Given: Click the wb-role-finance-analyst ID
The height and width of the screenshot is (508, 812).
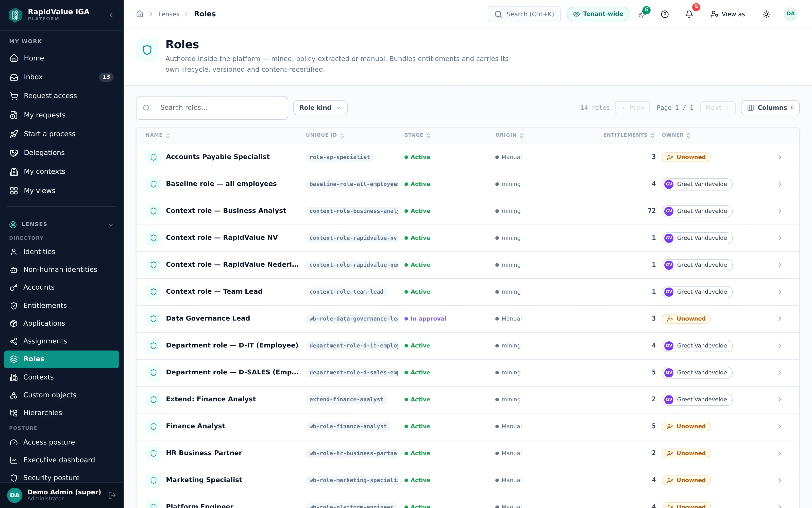Looking at the screenshot, I should [x=348, y=426].
